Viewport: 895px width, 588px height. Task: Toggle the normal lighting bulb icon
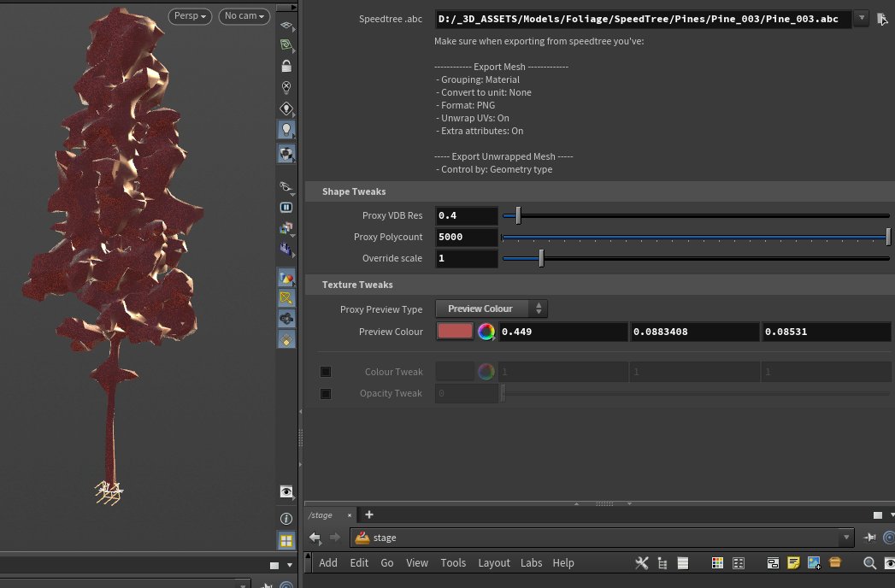[286, 130]
